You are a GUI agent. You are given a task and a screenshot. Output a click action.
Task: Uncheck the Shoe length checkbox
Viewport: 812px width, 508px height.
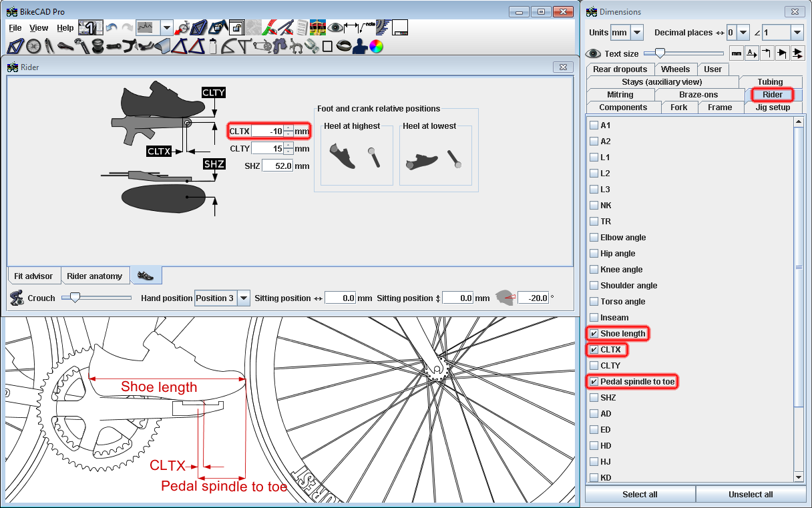coord(594,334)
